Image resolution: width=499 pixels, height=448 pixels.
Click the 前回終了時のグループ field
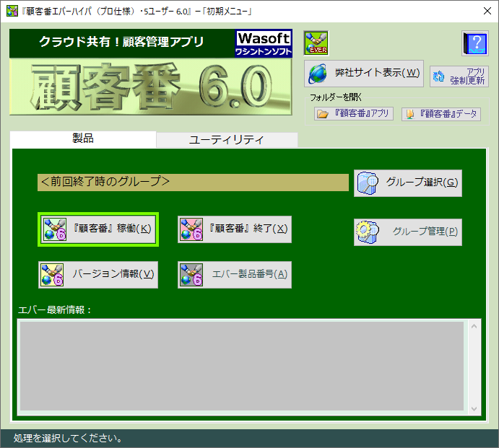click(x=193, y=182)
